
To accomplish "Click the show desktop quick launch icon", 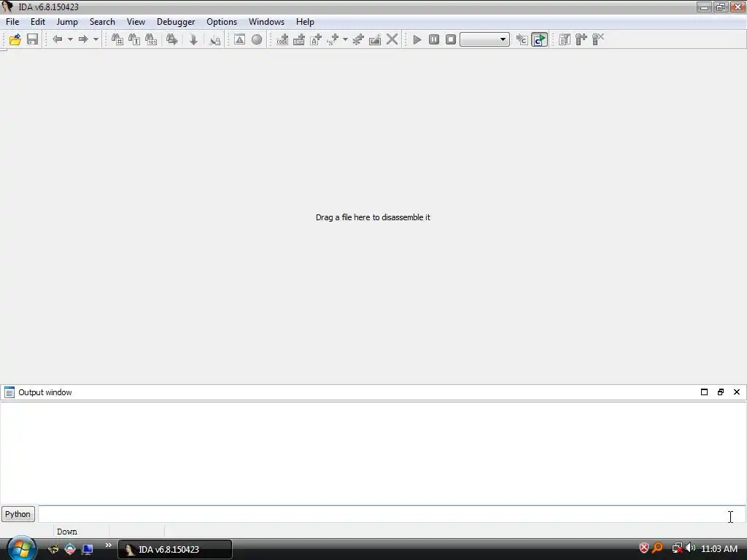I will click(88, 550).
